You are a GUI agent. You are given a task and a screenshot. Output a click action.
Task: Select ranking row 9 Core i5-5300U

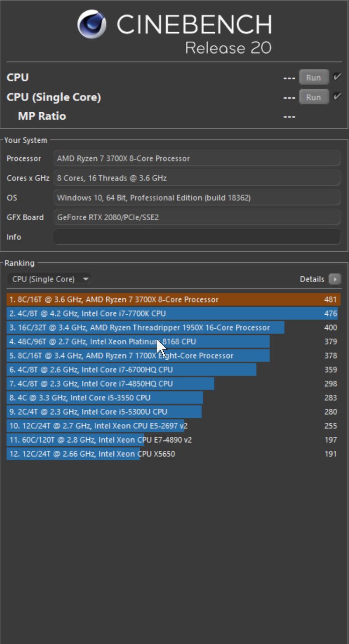click(174, 412)
